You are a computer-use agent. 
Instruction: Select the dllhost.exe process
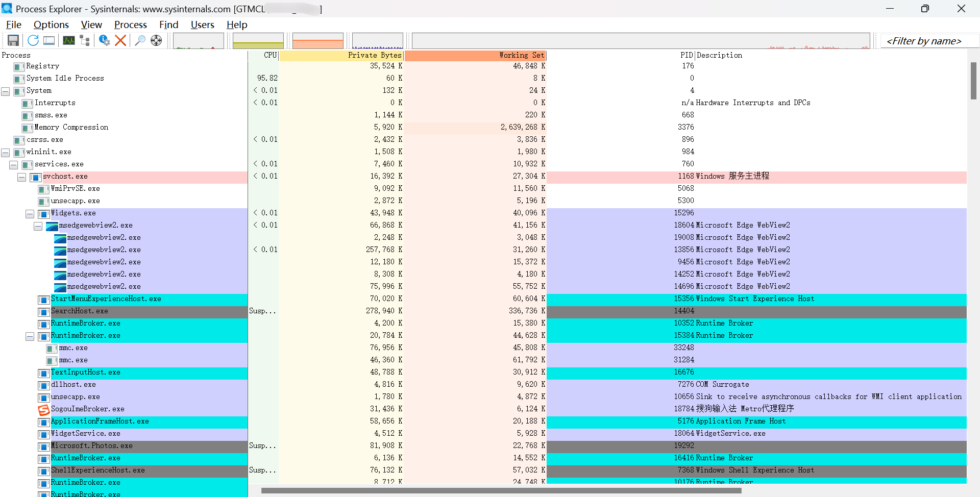tap(483, 384)
